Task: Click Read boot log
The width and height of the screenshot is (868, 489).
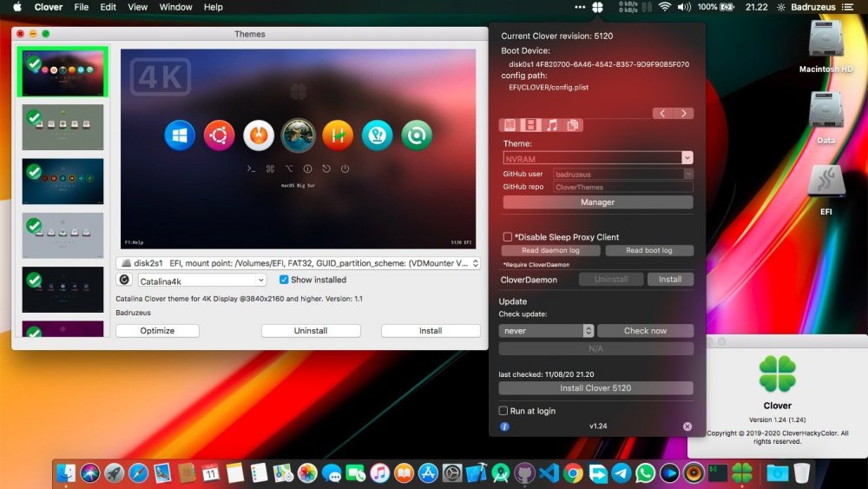Action: (649, 250)
